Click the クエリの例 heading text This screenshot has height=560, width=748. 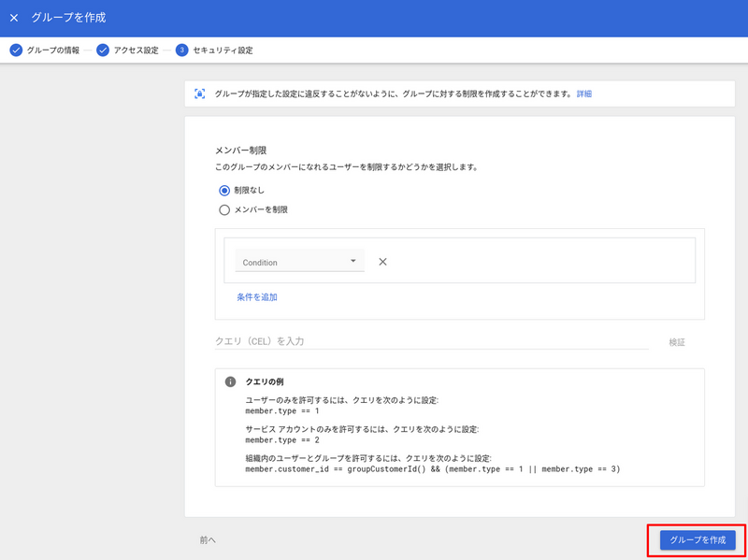pos(266,382)
